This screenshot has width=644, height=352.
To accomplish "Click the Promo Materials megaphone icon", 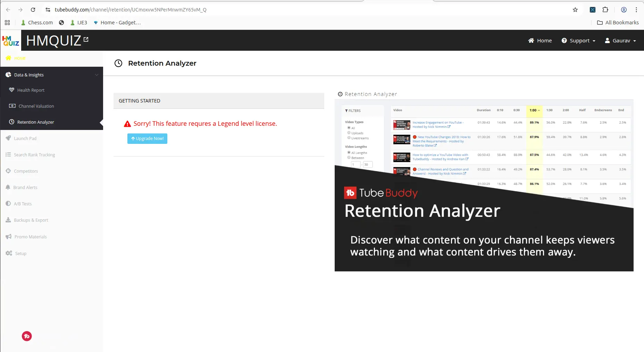I will [x=9, y=237].
